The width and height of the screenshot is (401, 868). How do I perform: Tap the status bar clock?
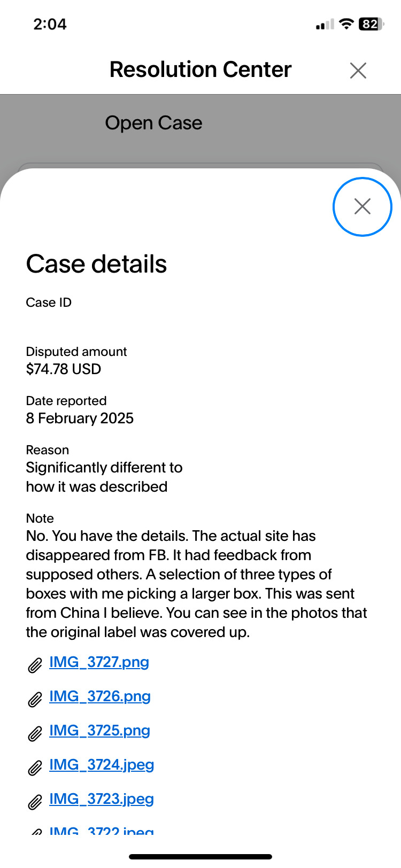coord(50,24)
